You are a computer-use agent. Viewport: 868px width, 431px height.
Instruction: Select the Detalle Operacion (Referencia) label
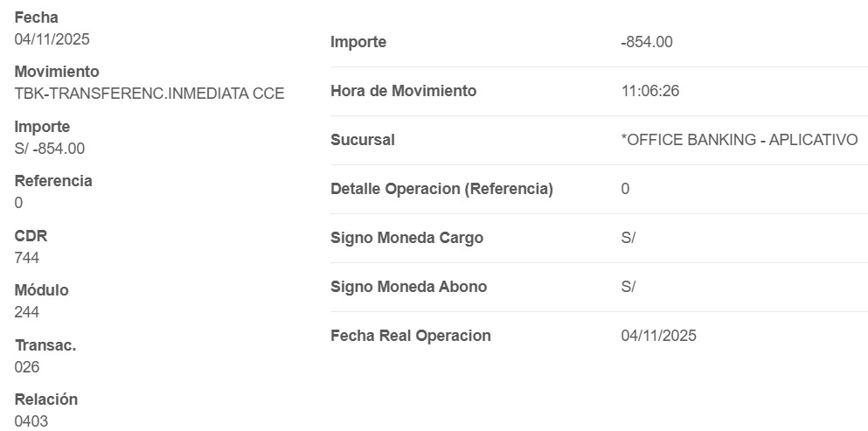click(x=441, y=189)
